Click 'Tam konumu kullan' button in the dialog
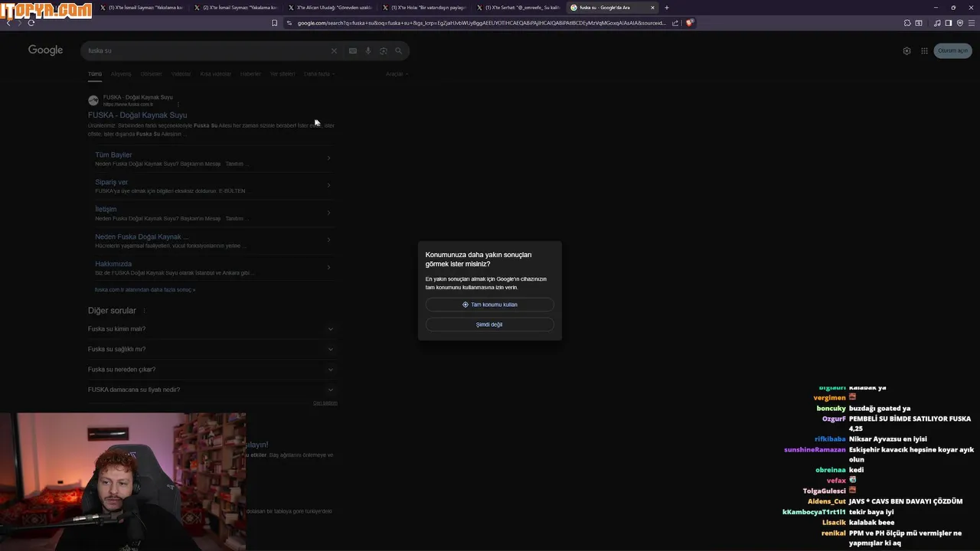The height and width of the screenshot is (551, 980). [x=489, y=305]
